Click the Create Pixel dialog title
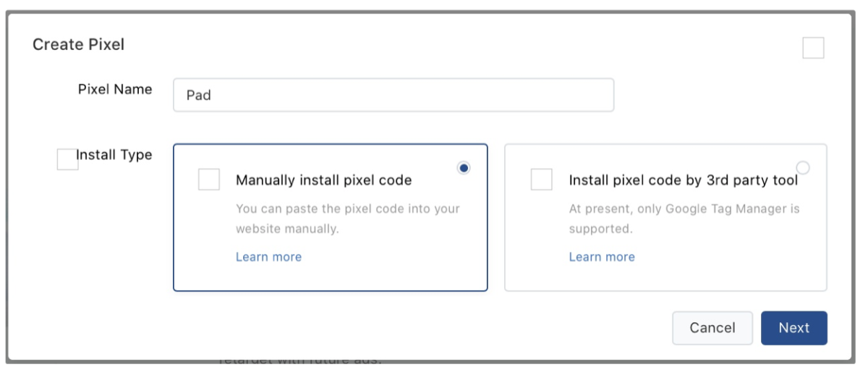The height and width of the screenshot is (375, 868). tap(78, 45)
